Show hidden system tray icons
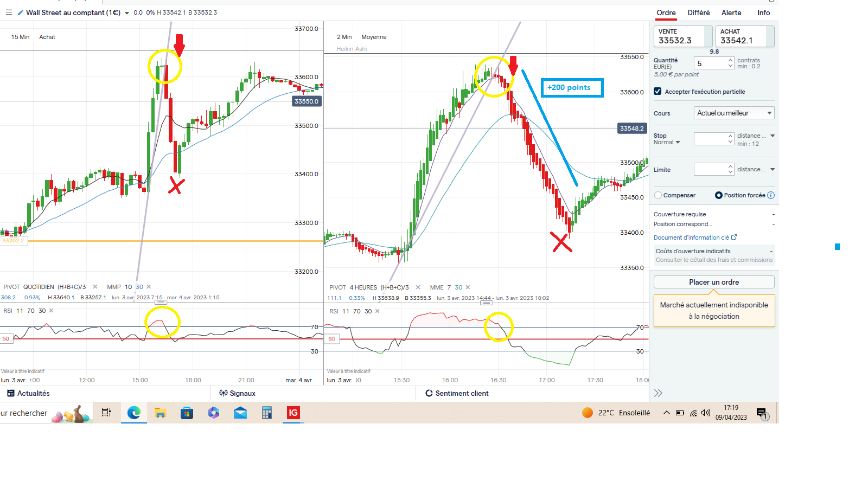Viewport: 868px width, 488px height. 666,413
